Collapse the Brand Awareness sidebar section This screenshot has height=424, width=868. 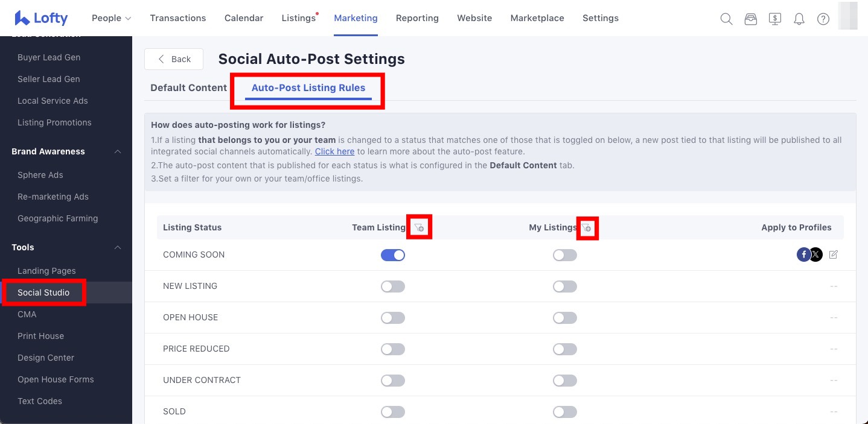(118, 151)
